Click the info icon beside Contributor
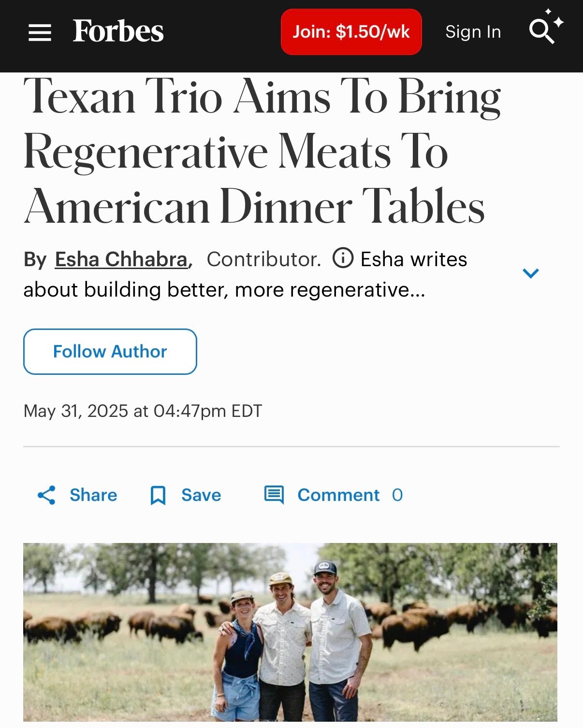The height and width of the screenshot is (728, 583). point(343,258)
